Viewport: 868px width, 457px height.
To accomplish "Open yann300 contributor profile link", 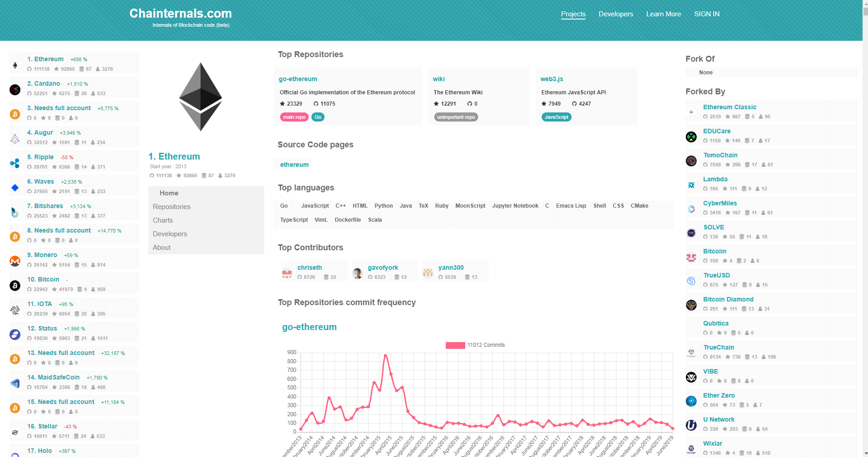I will point(451,267).
